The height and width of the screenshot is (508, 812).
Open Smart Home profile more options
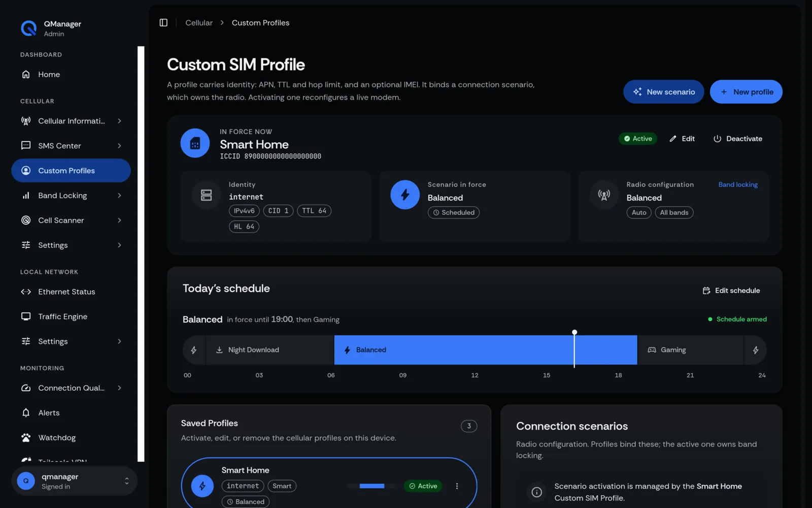[457, 486]
